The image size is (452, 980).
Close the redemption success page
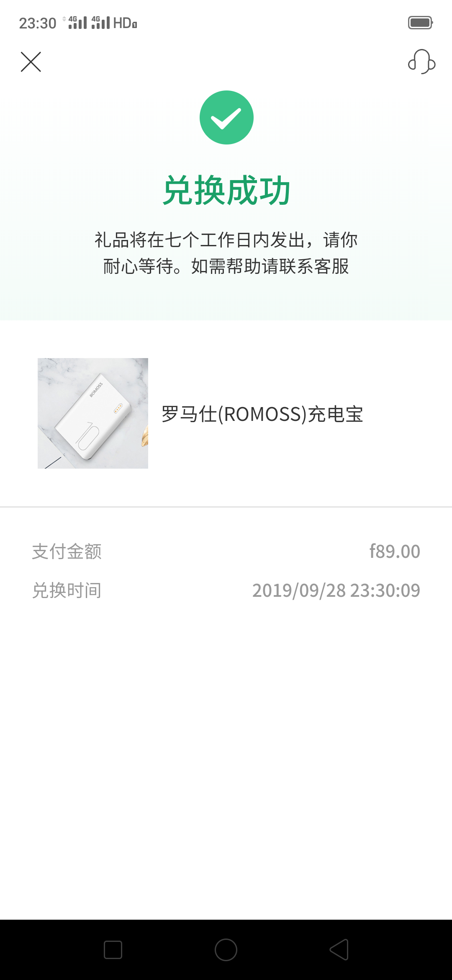point(31,62)
